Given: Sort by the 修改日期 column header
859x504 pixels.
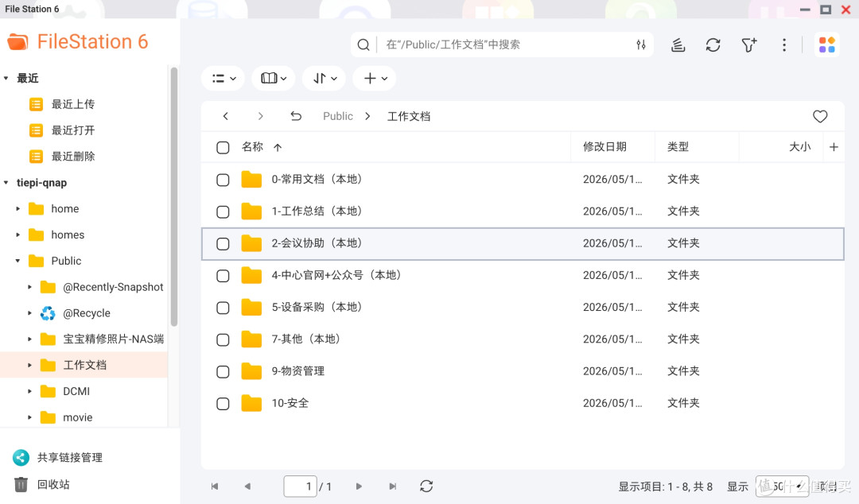Looking at the screenshot, I should 604,147.
